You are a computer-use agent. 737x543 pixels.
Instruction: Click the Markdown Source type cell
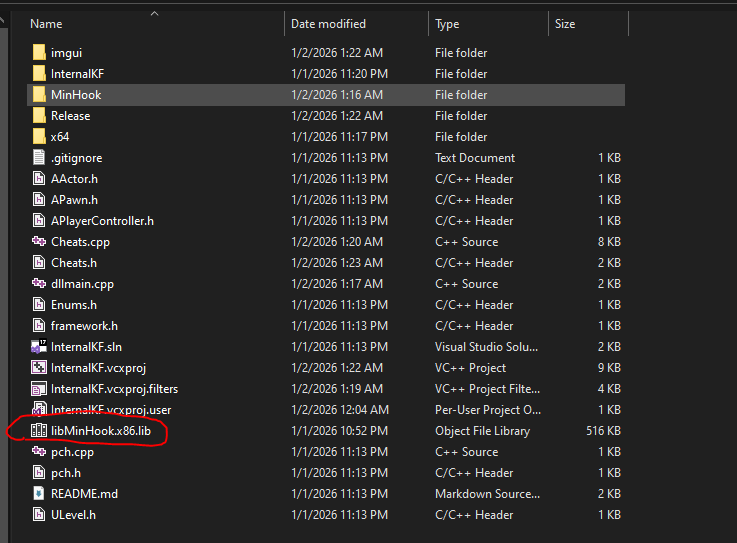point(487,494)
